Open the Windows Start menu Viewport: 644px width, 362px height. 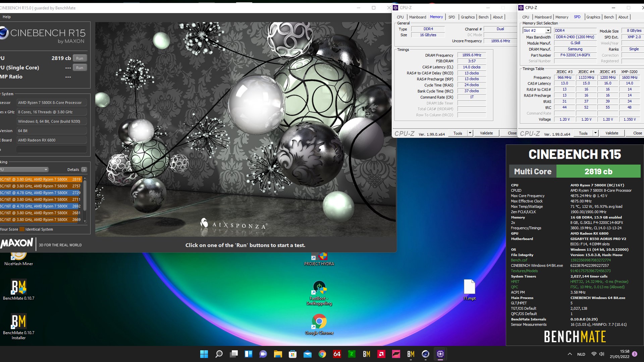click(204, 354)
